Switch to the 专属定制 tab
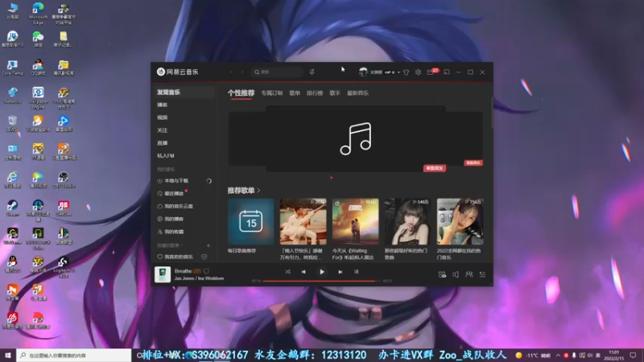 272,93
